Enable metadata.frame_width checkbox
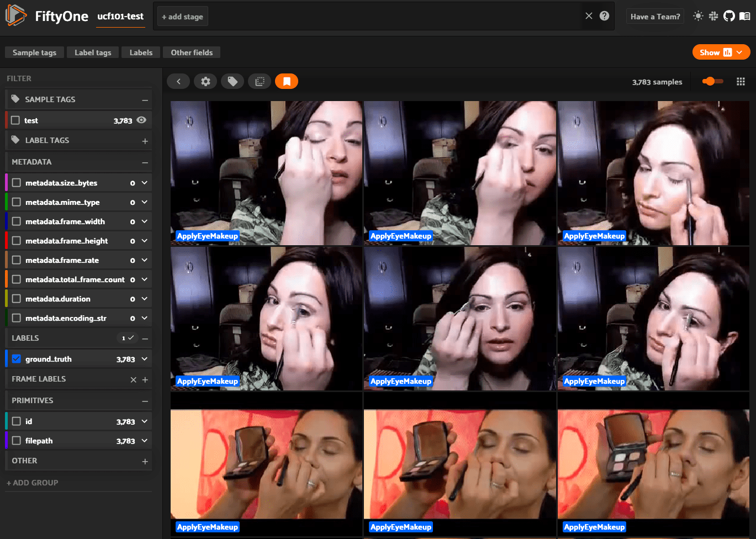The width and height of the screenshot is (756, 539). click(x=17, y=221)
